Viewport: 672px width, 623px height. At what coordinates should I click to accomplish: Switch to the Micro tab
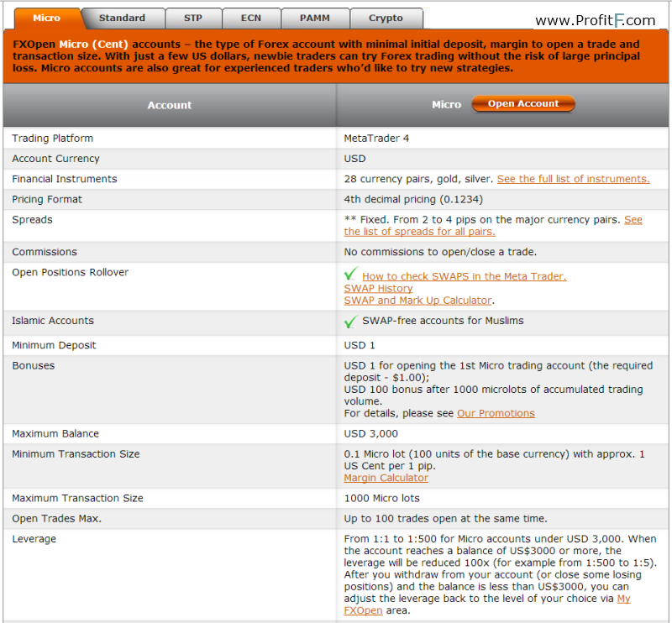pos(47,18)
